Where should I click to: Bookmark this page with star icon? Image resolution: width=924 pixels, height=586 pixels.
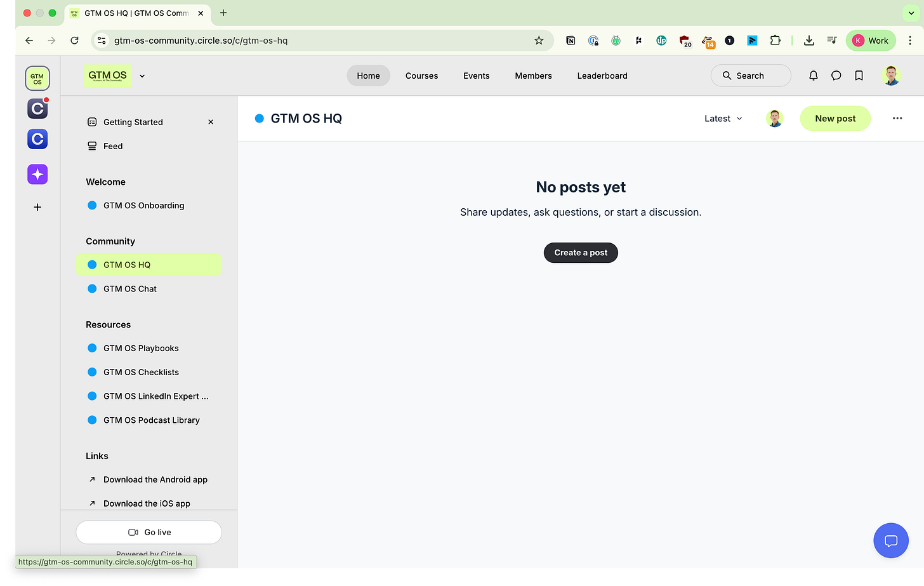click(x=539, y=41)
